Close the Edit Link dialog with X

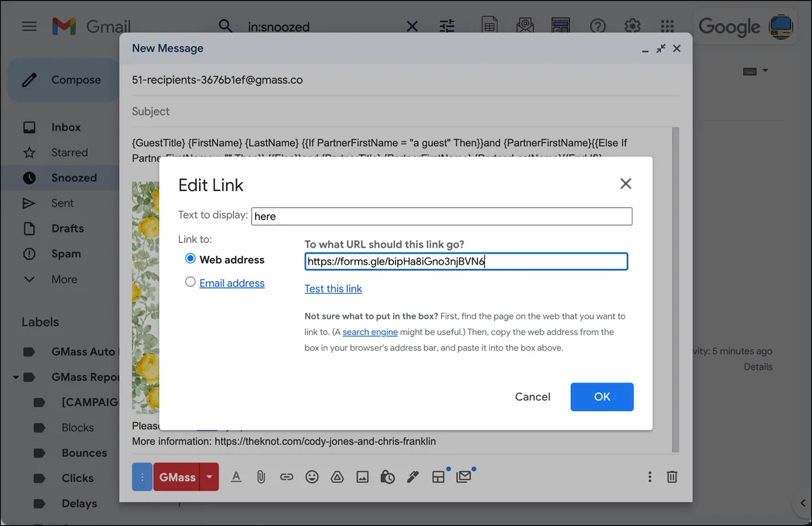point(626,183)
